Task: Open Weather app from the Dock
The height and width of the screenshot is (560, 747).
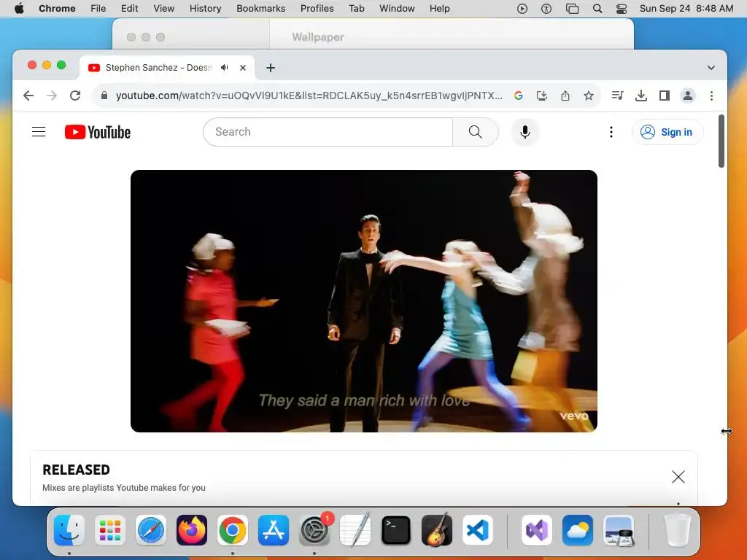Action: click(x=578, y=530)
